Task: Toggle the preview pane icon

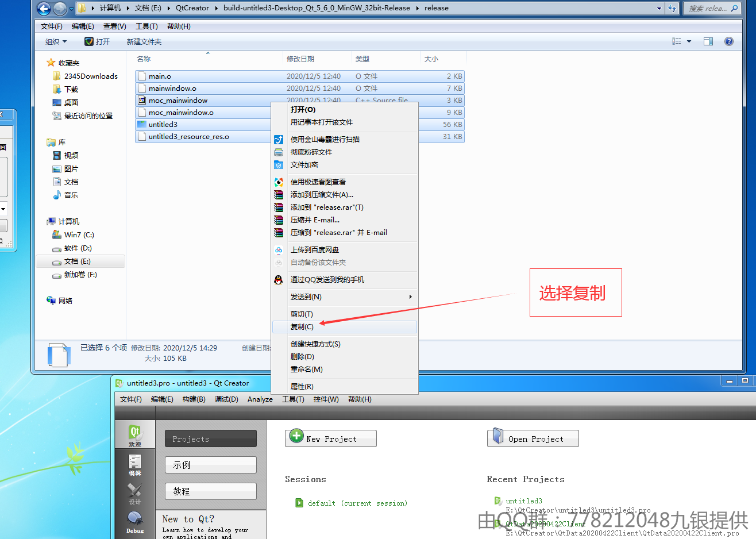Action: [x=708, y=41]
